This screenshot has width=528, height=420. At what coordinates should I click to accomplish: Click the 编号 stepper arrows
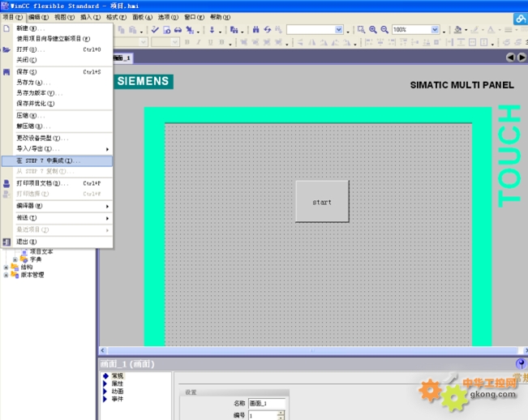(x=281, y=415)
